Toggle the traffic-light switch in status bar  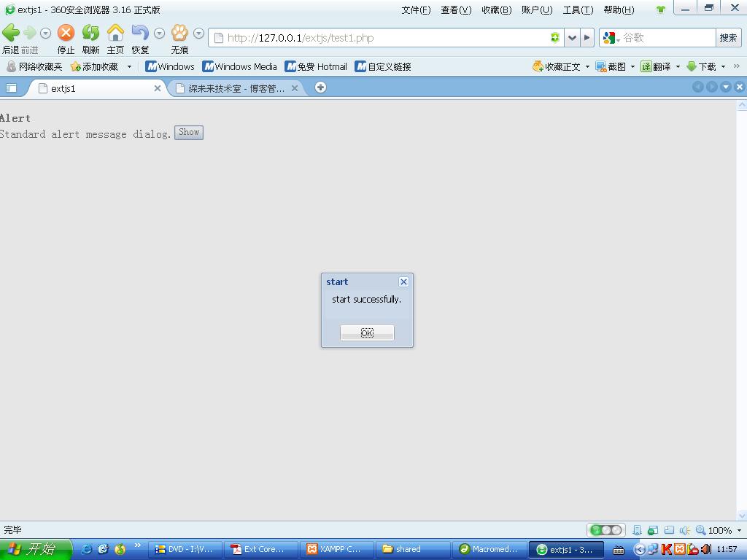(x=606, y=530)
